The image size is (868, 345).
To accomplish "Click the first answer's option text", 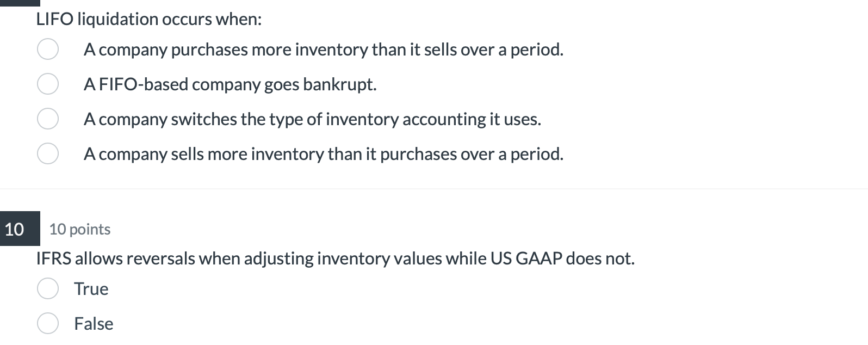I will pyautogui.click(x=324, y=50).
